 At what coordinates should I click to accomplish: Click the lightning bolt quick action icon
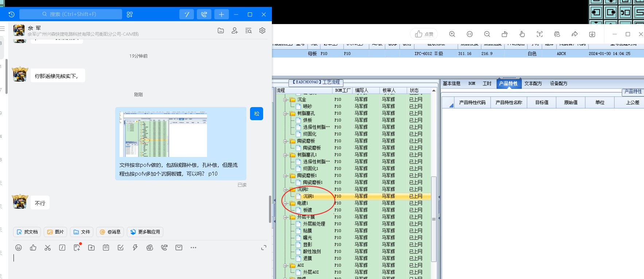pyautogui.click(x=135, y=248)
